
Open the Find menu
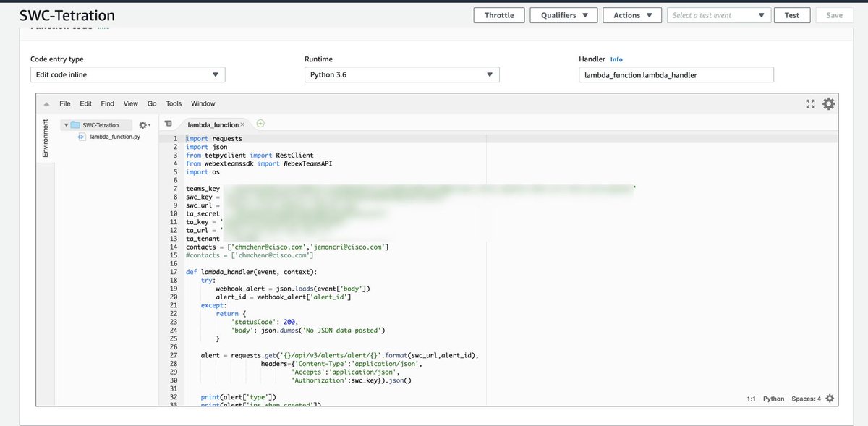pos(107,104)
